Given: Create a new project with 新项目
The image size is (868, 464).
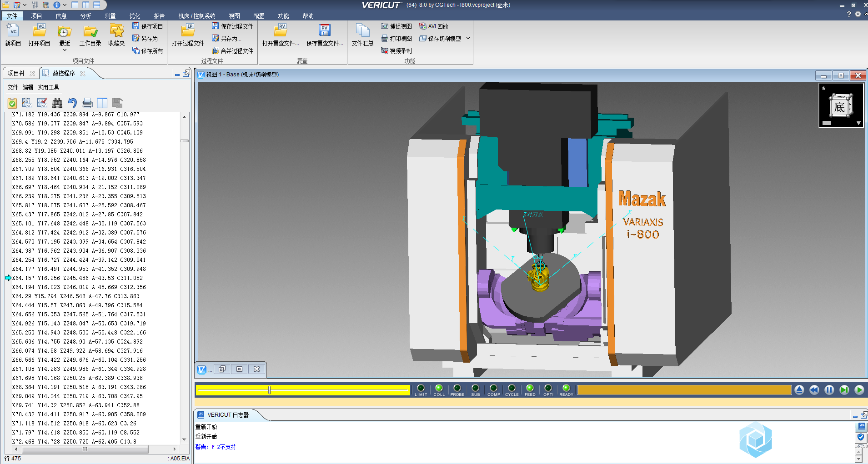Looking at the screenshot, I should 13,35.
